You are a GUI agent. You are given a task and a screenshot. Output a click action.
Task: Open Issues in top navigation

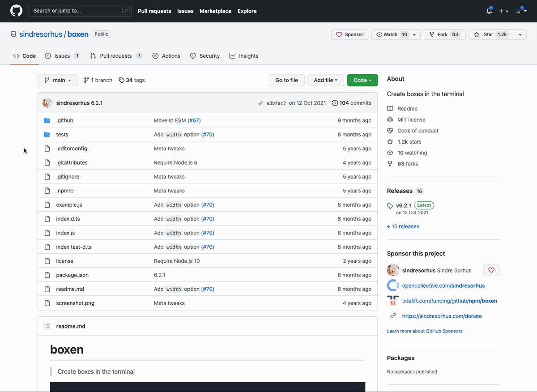click(185, 11)
